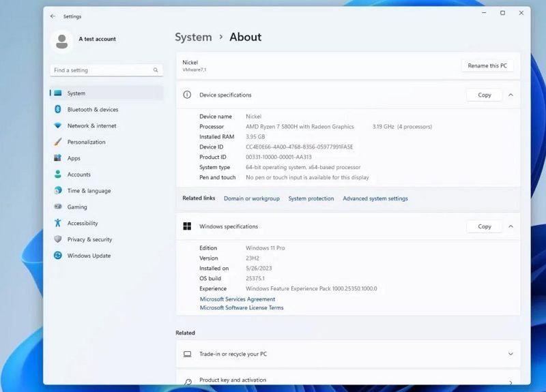
Task: Click the Product ID value 00331-10000
Action: [278, 157]
